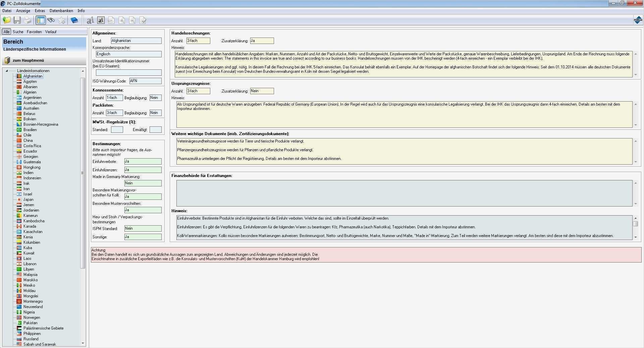Click the Pakistan flag icon
This screenshot has width=644, height=348.
[19, 323]
